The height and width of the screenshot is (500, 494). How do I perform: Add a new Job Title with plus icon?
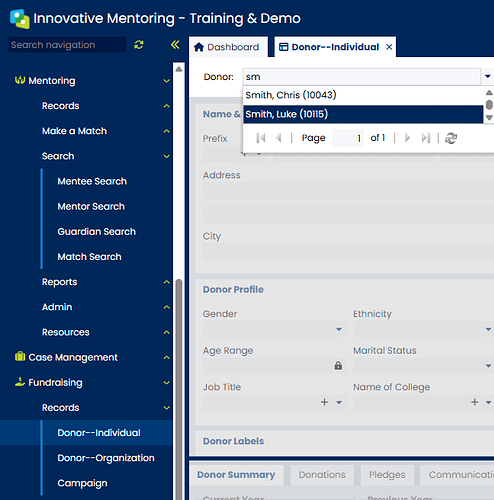[324, 402]
